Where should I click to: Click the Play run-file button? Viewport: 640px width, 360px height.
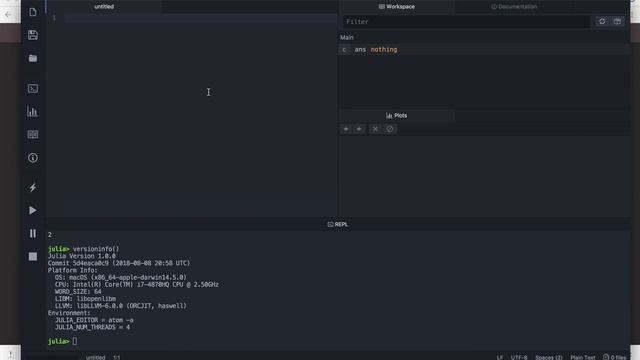(33, 210)
